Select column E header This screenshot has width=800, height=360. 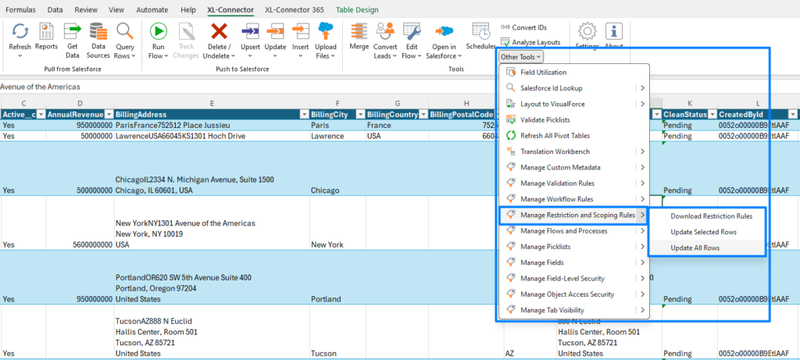click(212, 104)
